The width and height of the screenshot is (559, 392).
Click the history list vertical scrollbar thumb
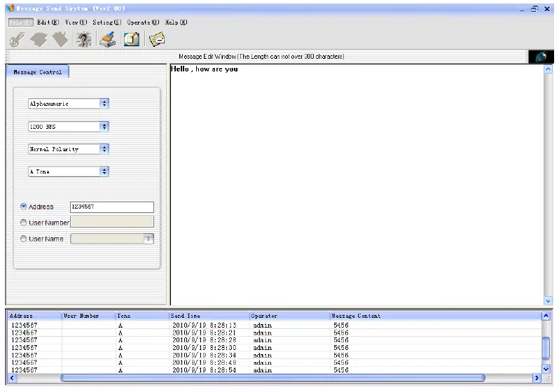pyautogui.click(x=546, y=349)
